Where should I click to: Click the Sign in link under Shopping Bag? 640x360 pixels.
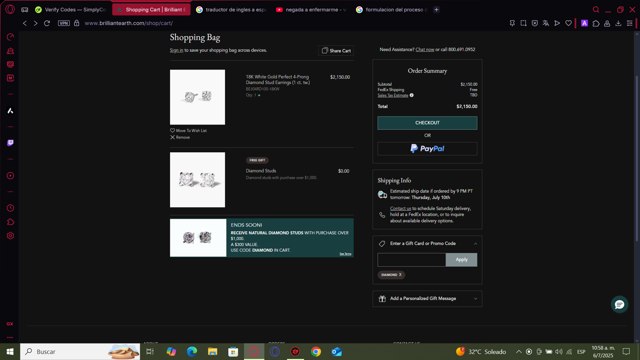[176, 50]
